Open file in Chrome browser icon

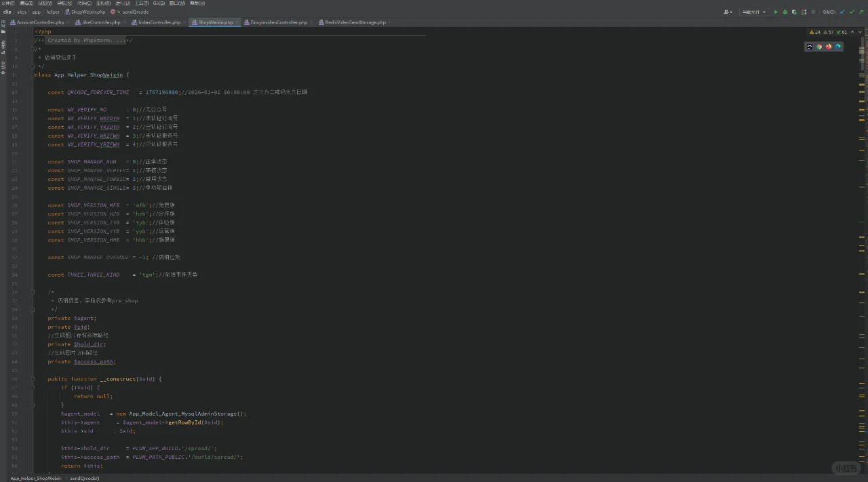point(819,47)
